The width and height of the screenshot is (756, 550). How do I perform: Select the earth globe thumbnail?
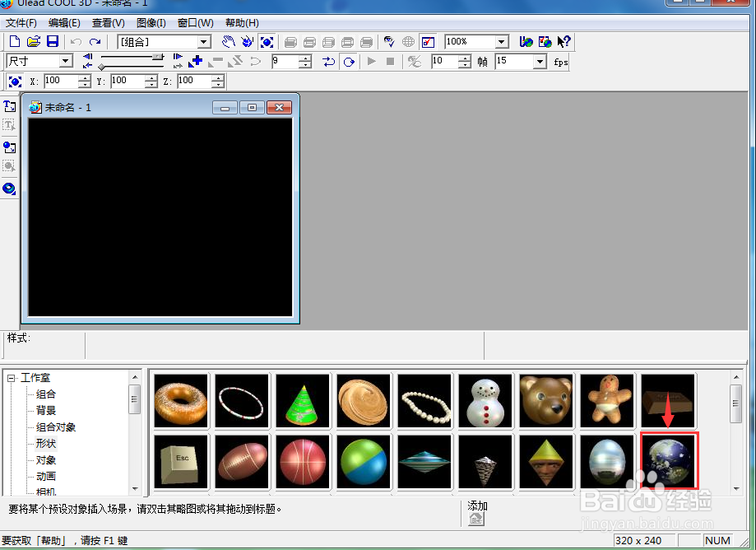click(x=670, y=461)
